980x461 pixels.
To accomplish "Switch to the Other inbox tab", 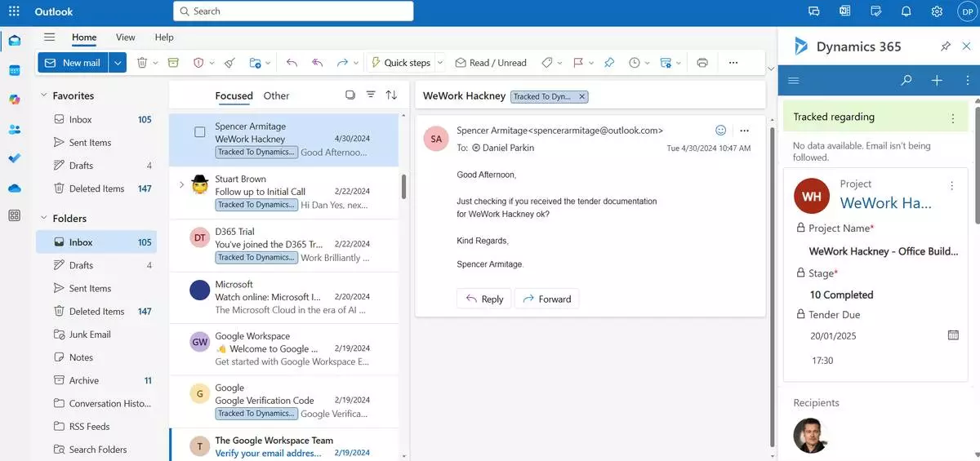I will pos(276,95).
